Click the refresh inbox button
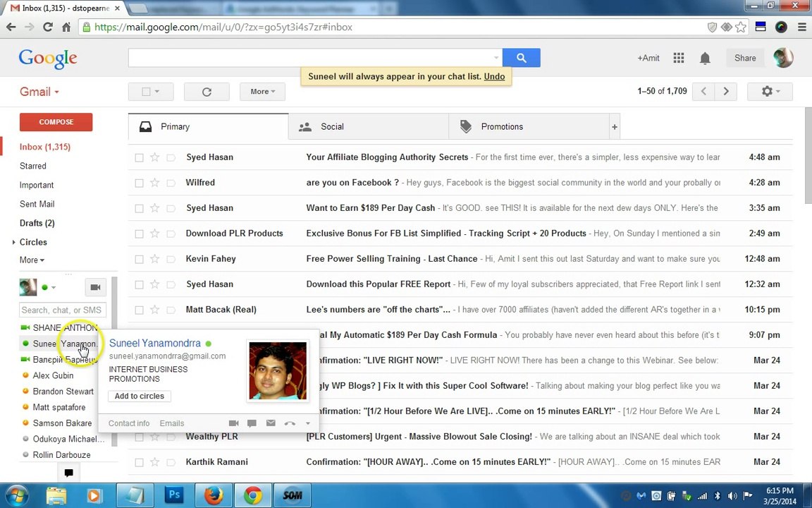Screen dimensions: 812x508 click(x=207, y=92)
